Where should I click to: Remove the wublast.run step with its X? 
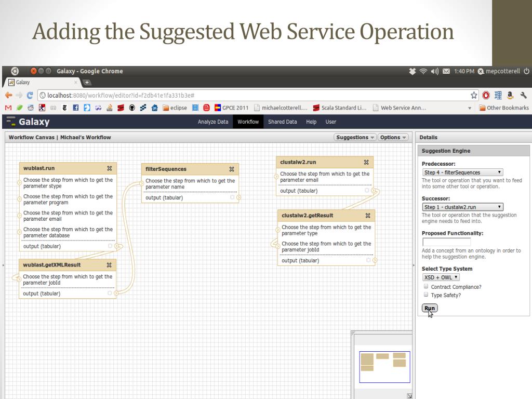tap(110, 168)
